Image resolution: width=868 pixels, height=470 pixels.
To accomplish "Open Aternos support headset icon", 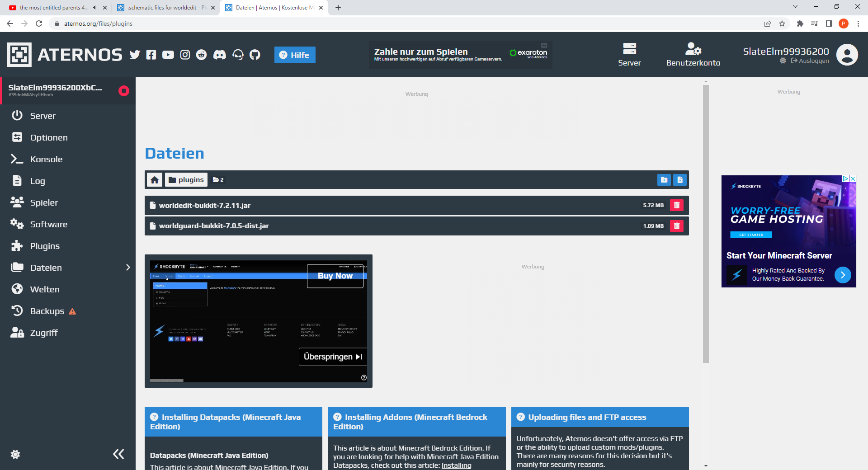I will pyautogui.click(x=238, y=55).
